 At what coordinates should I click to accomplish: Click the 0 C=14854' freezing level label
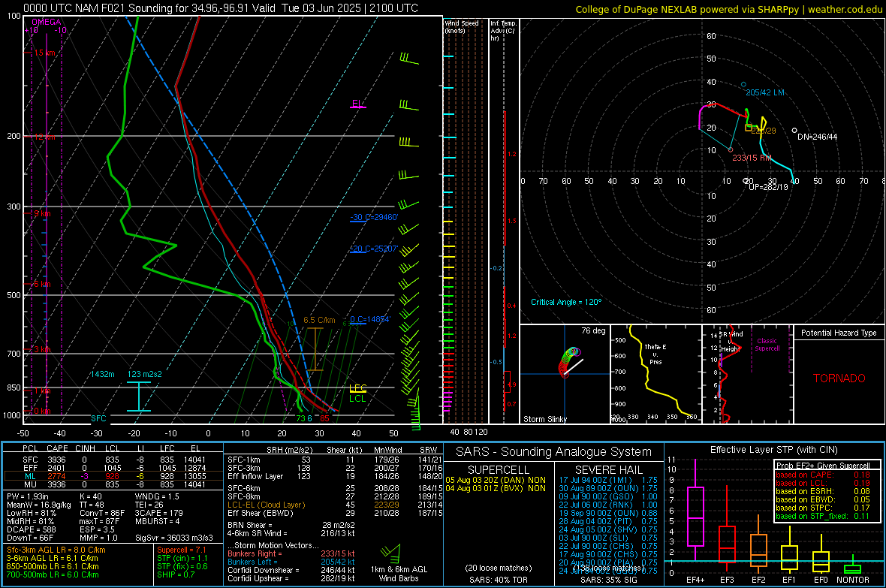369,319
